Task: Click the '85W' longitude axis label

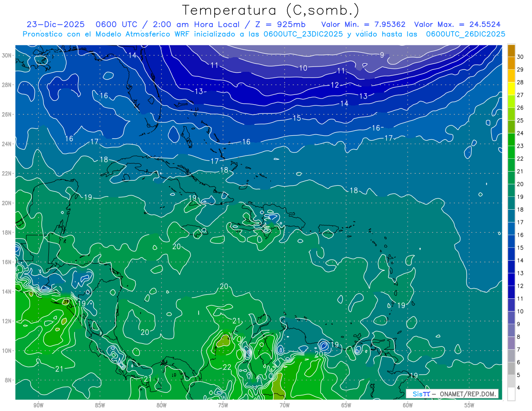Action: tap(100, 405)
